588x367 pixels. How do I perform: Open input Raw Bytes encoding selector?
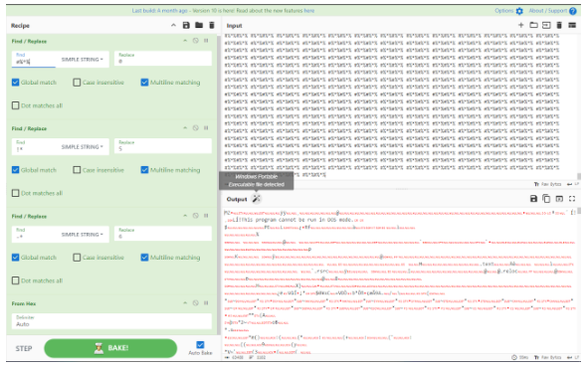click(548, 184)
